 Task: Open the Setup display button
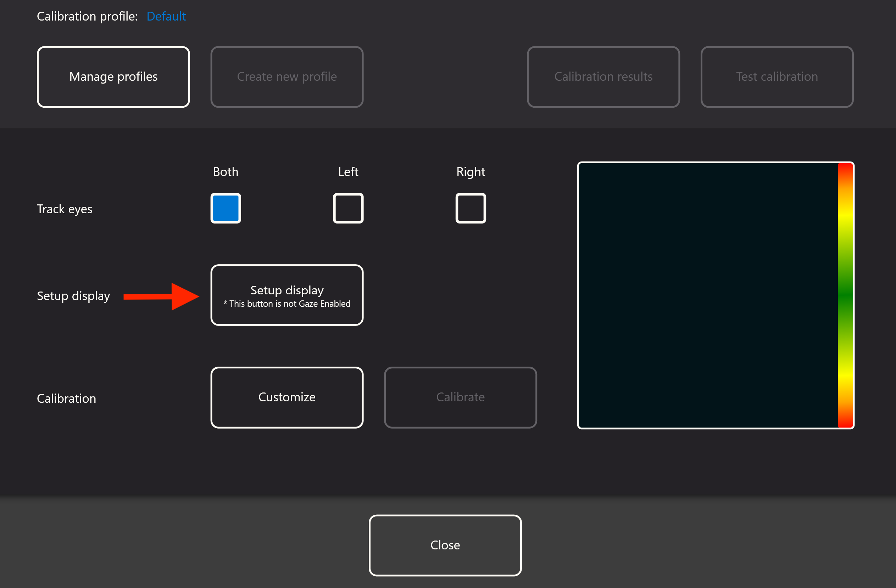(287, 295)
